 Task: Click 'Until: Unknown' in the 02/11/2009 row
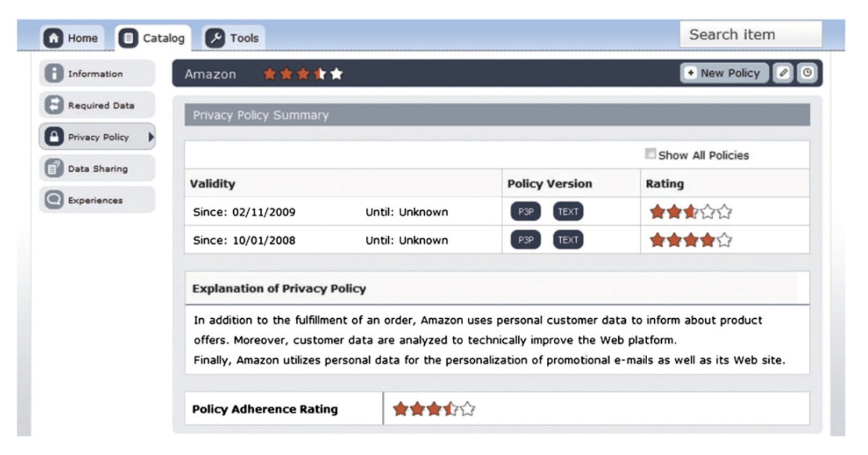pyautogui.click(x=407, y=212)
